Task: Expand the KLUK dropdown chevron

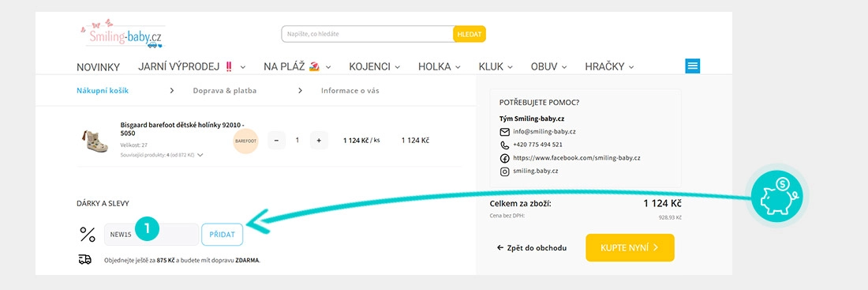Action: 510,67
